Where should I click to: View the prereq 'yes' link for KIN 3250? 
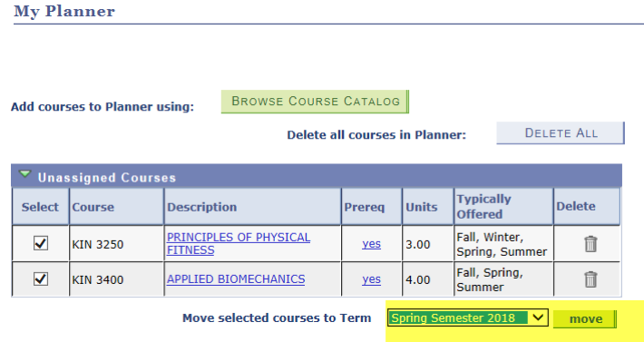pos(371,244)
